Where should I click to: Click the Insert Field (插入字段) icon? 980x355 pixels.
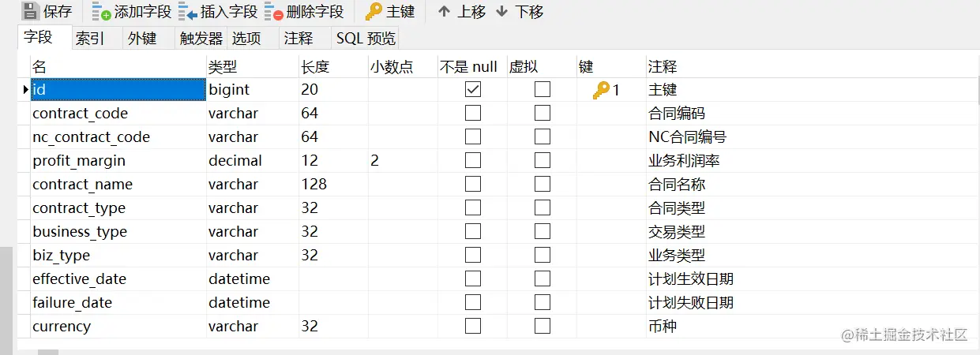coord(188,12)
